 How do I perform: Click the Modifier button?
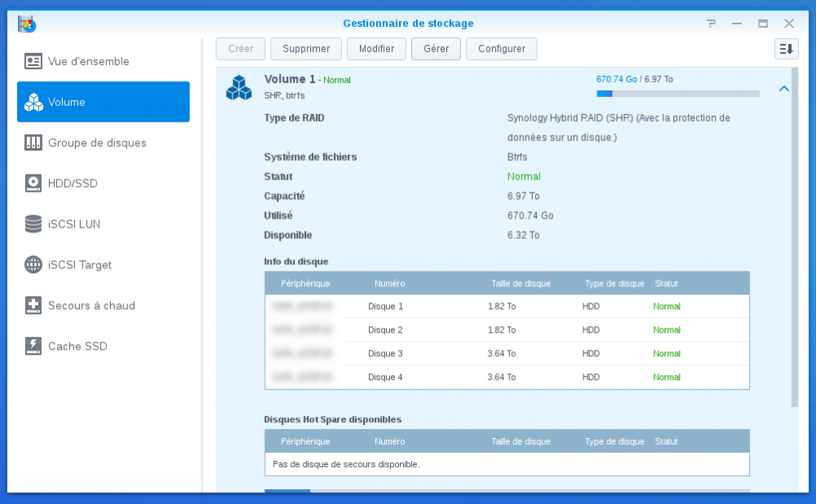(x=376, y=49)
